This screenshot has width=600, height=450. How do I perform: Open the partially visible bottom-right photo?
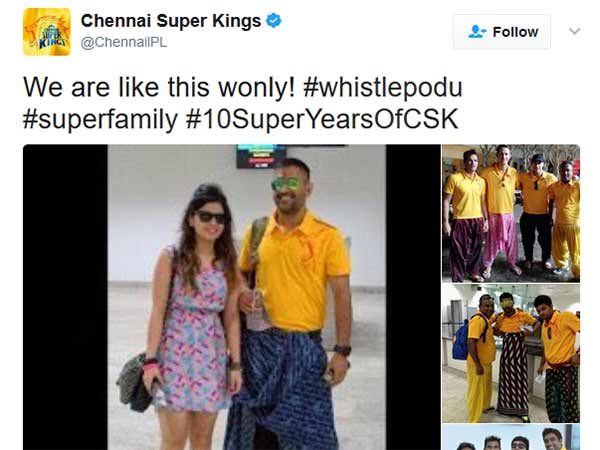[511, 437]
